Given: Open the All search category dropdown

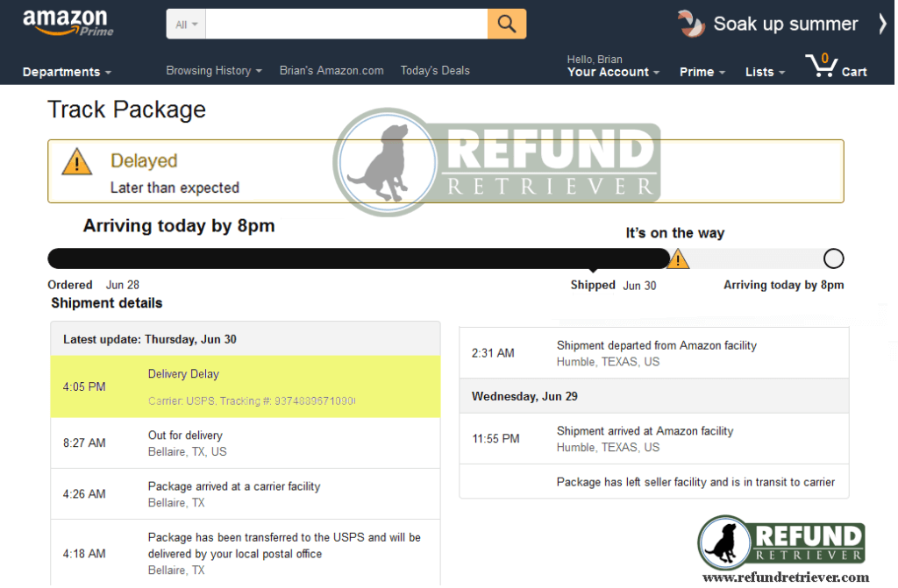Looking at the screenshot, I should pos(186,24).
